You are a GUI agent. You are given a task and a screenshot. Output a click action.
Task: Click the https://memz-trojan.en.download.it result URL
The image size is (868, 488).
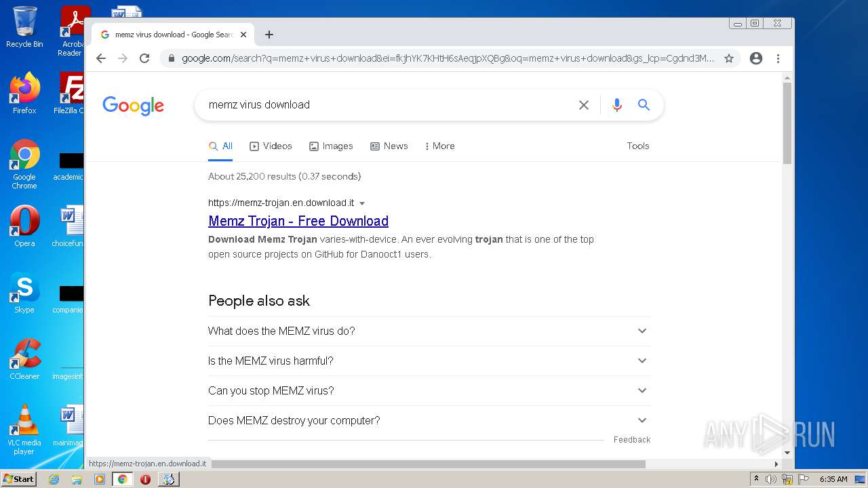(x=281, y=203)
